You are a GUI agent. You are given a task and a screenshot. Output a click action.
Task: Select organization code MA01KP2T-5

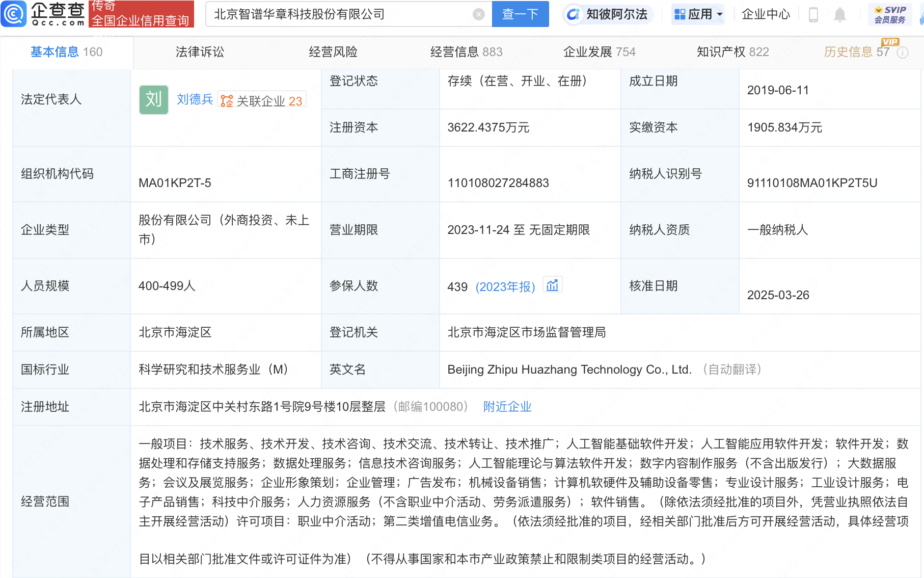pos(175,183)
